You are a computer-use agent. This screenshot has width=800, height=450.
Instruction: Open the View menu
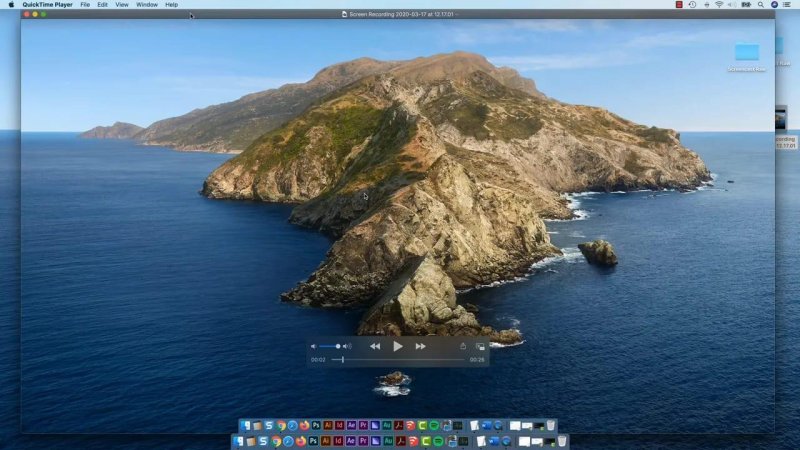point(122,5)
